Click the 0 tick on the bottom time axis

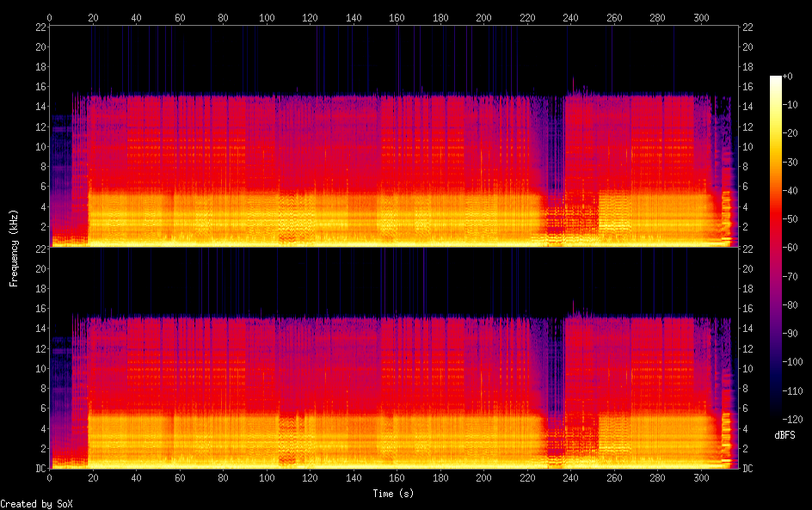50,477
